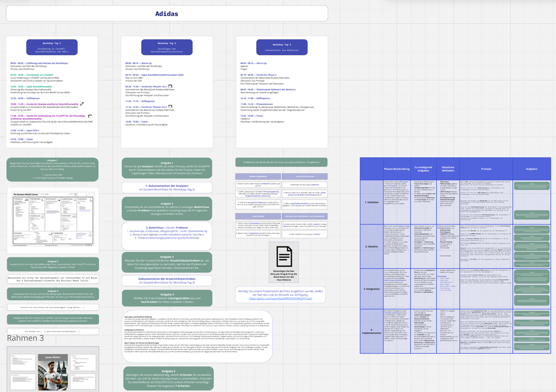Click the Wichtig Prezi note box text
556x392 pixels.
coord(280,294)
